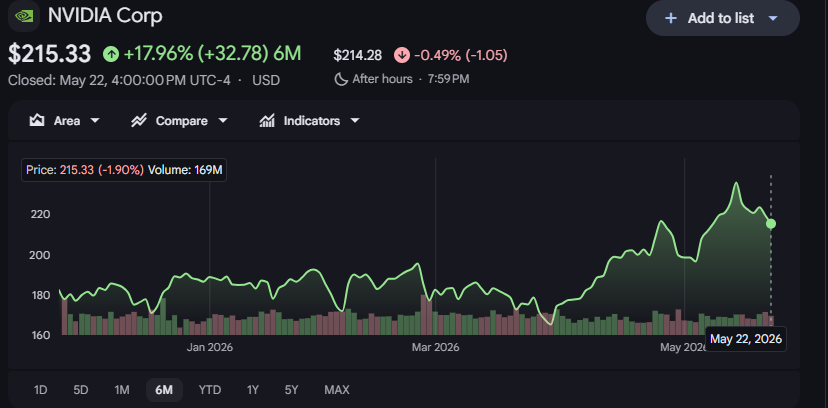828x408 pixels.
Task: Expand the Indicators dropdown arrow
Action: click(355, 121)
